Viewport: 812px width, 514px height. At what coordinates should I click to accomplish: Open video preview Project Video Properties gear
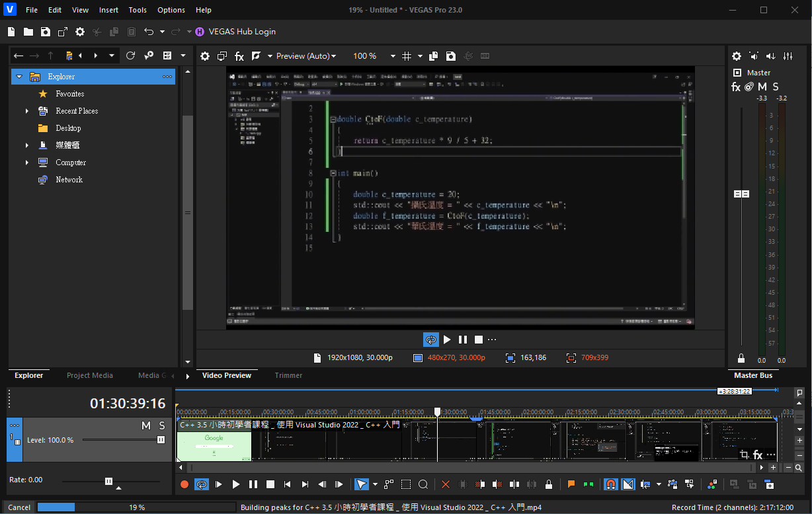205,56
